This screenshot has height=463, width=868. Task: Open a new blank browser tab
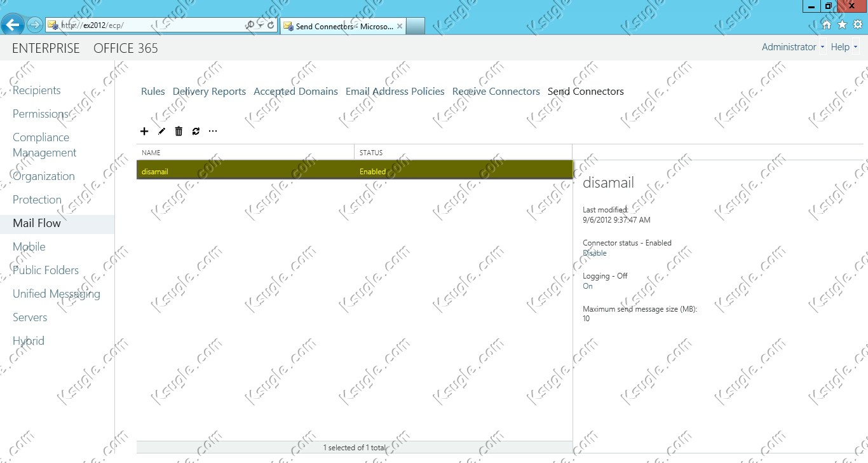[416, 26]
